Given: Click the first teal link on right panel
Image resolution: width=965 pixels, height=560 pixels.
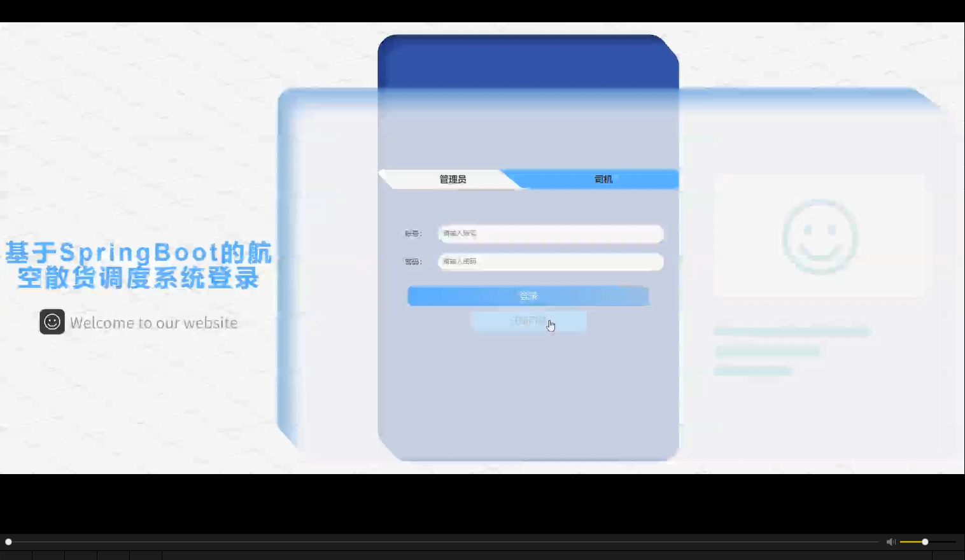Looking at the screenshot, I should (x=791, y=330).
